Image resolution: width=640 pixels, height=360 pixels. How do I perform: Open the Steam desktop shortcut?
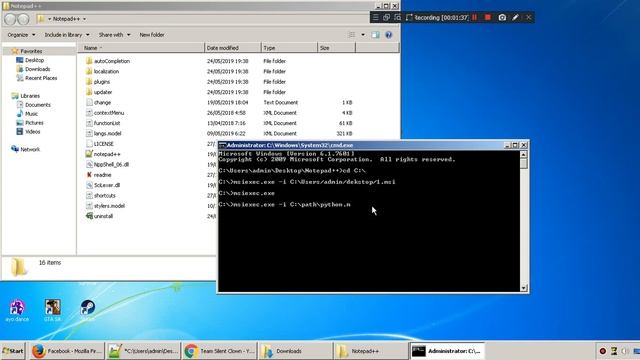(88, 311)
